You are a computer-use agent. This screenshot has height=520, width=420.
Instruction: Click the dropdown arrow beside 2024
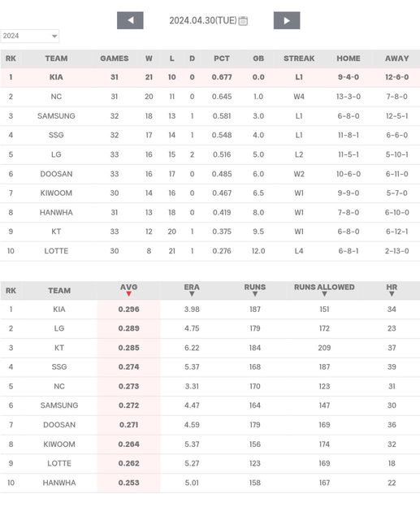(x=54, y=36)
